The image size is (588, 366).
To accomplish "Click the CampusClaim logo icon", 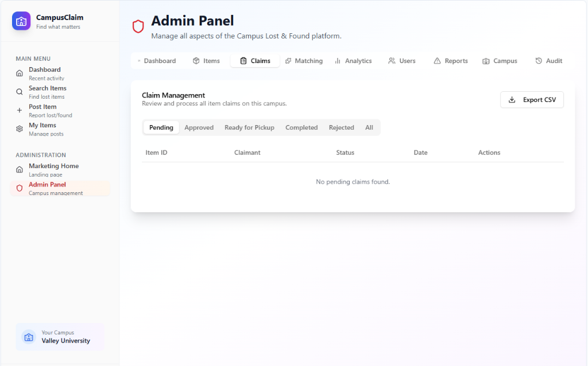I will pyautogui.click(x=21, y=21).
